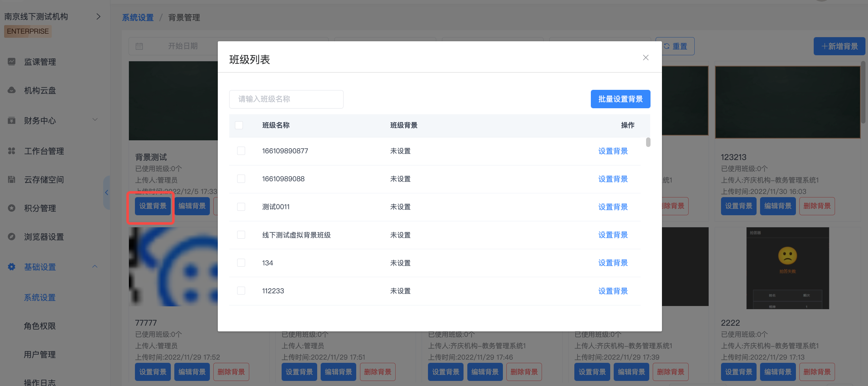Click the page scrollbar on the right
The width and height of the screenshot is (868, 386).
863,92
